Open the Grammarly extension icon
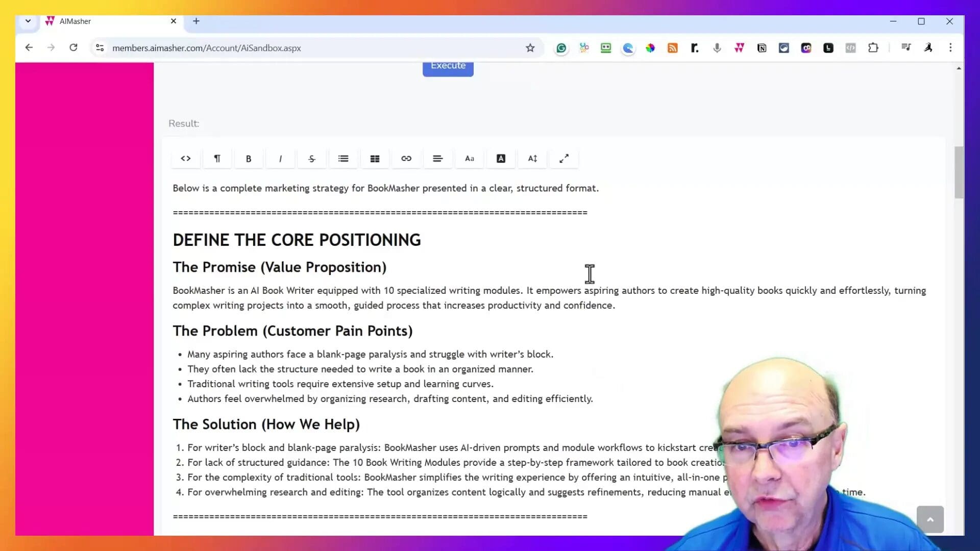Viewport: 980px width, 551px height. click(x=561, y=48)
